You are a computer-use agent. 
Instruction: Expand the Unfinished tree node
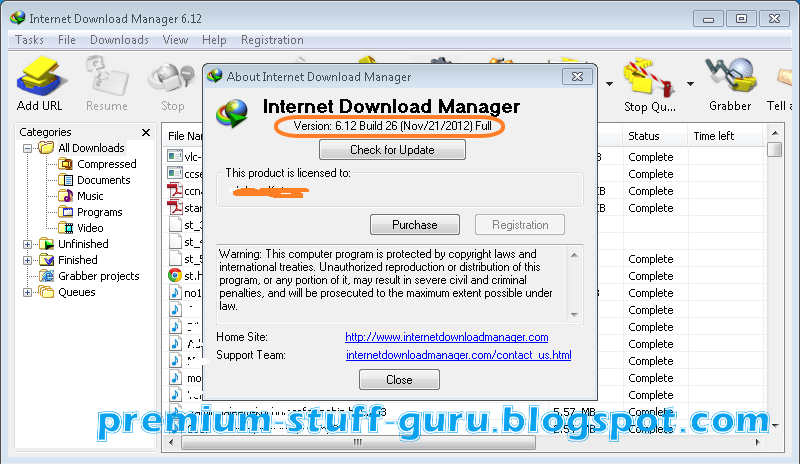point(28,245)
